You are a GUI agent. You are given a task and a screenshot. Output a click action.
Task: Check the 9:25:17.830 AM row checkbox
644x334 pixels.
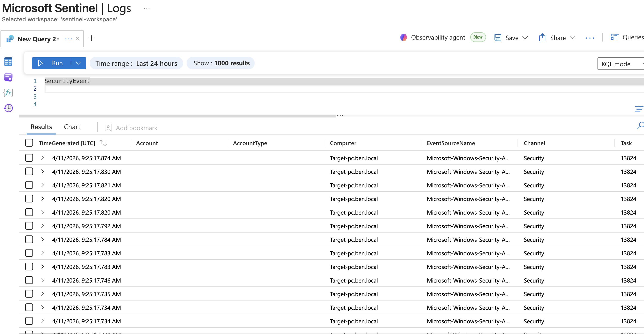29,172
